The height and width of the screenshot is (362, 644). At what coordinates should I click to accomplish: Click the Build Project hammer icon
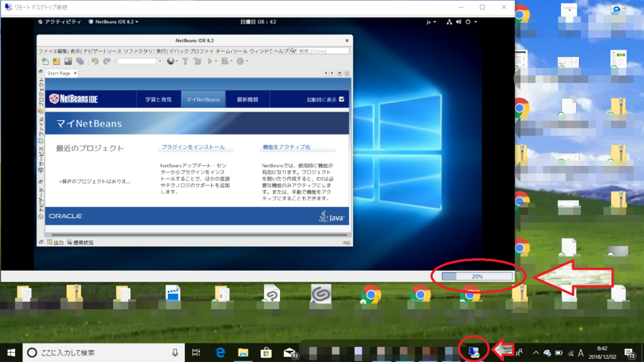tap(186, 61)
